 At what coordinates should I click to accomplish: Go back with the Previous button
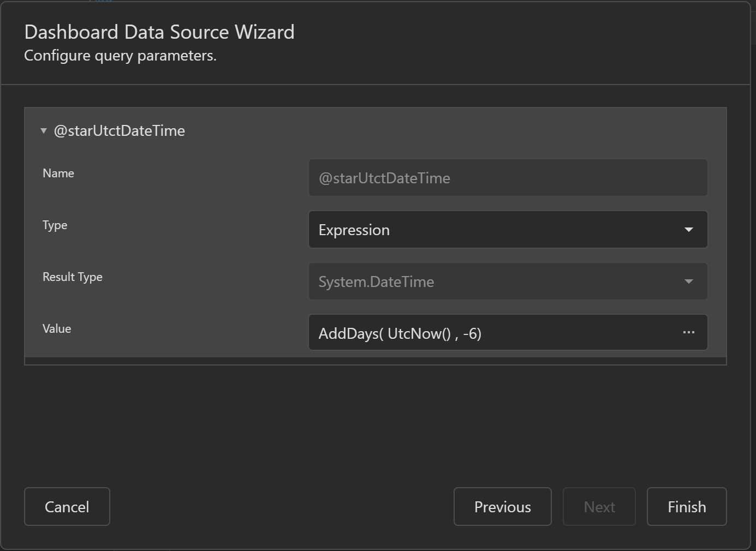(x=502, y=507)
